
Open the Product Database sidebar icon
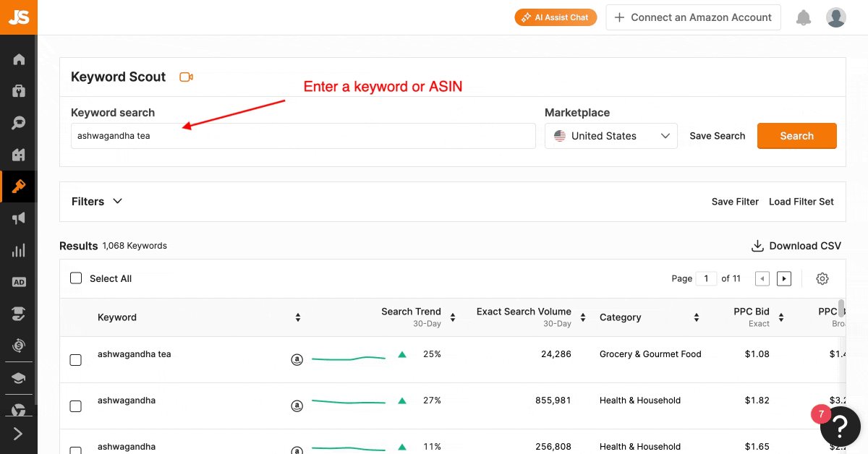pos(19,91)
